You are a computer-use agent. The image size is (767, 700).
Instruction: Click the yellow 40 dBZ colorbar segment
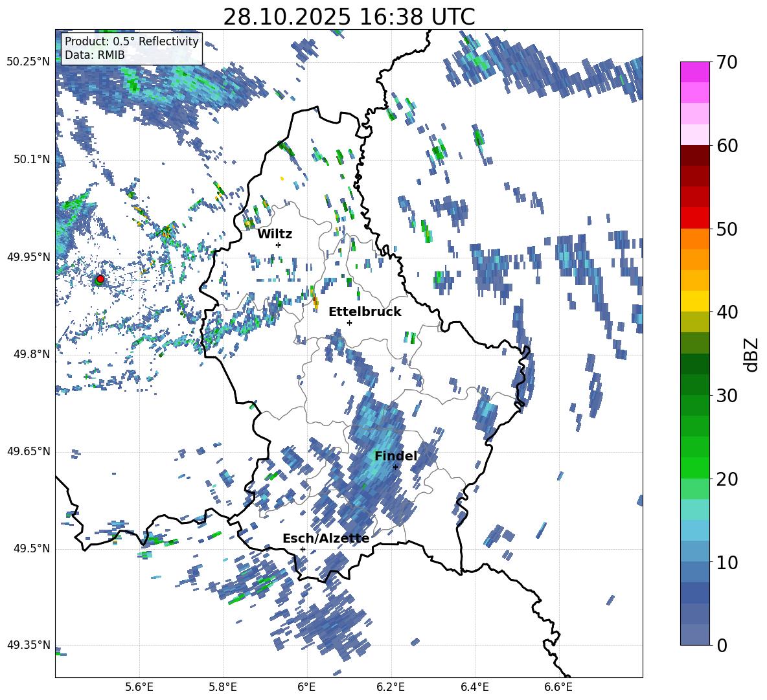pyautogui.click(x=695, y=301)
